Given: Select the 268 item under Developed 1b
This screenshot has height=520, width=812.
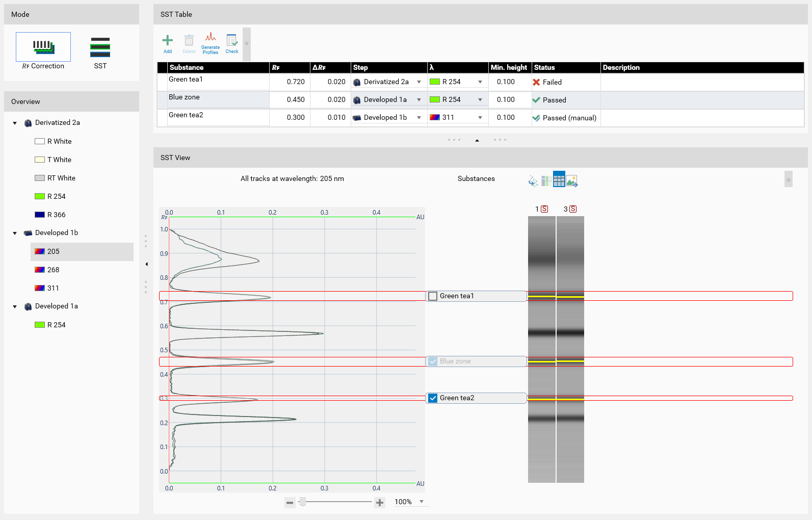Looking at the screenshot, I should click(x=54, y=270).
